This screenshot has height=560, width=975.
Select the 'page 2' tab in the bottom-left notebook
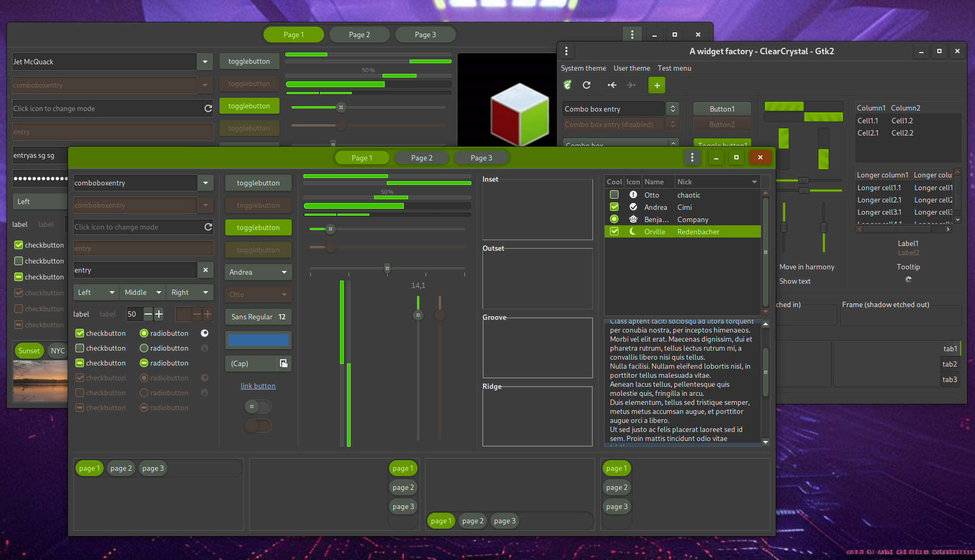(121, 468)
